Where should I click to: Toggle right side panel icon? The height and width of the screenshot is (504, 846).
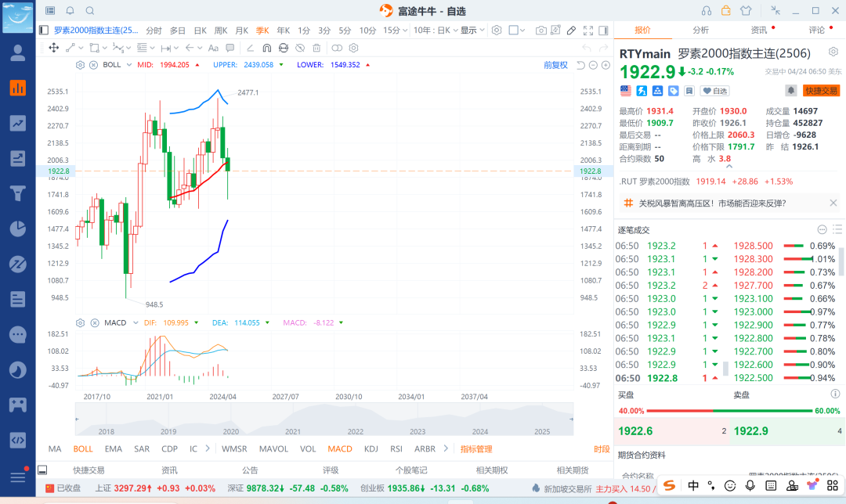point(604,31)
